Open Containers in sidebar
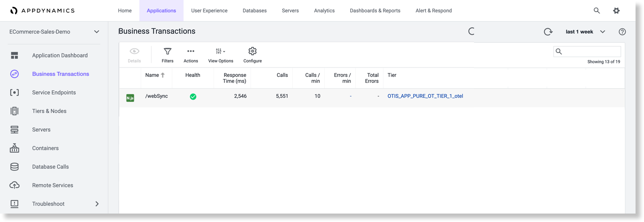 point(45,148)
